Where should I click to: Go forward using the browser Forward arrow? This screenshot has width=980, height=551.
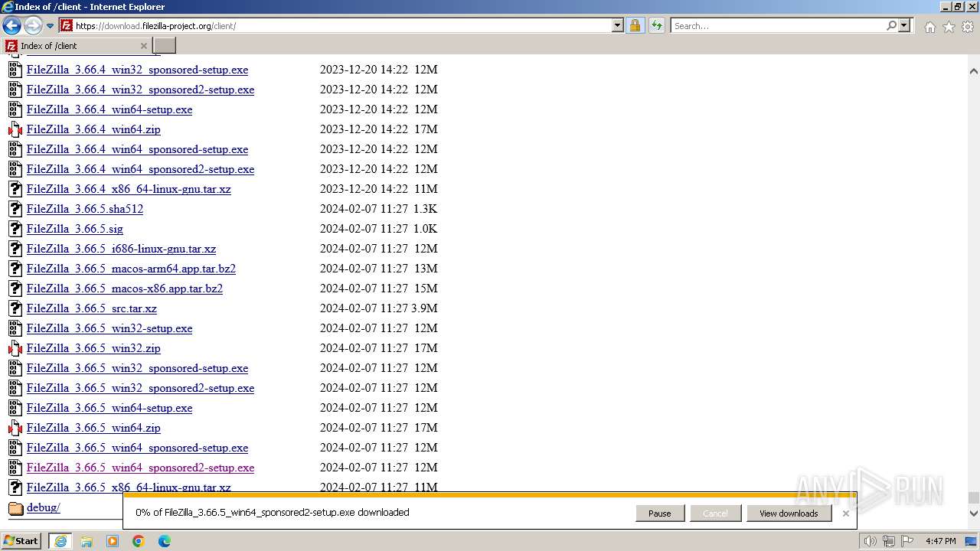33,26
